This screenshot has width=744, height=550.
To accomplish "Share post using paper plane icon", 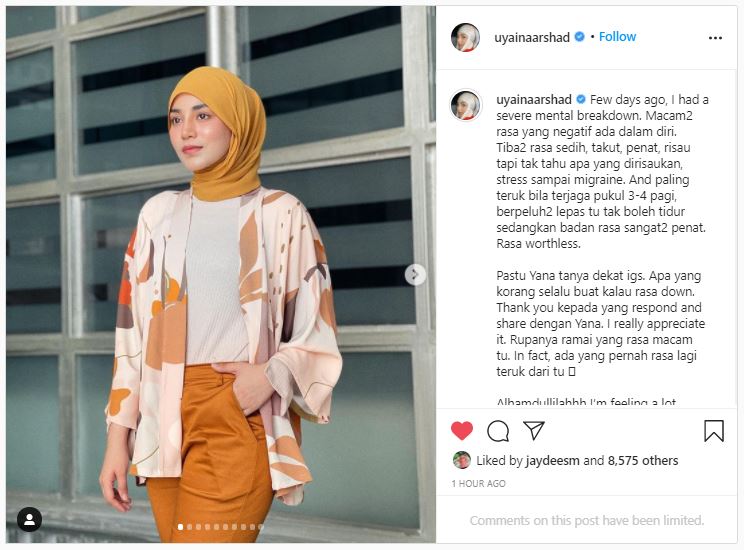I will 534,430.
